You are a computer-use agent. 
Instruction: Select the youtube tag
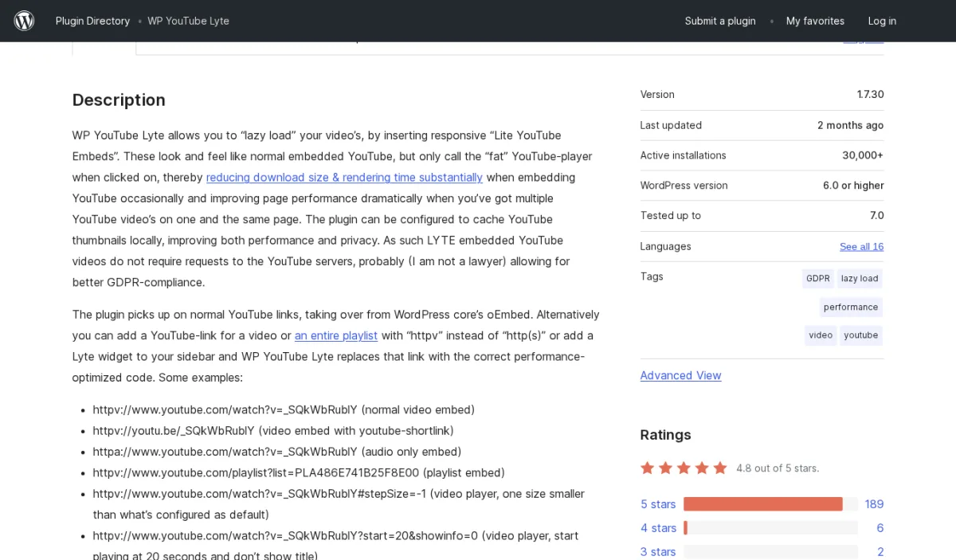(x=861, y=335)
